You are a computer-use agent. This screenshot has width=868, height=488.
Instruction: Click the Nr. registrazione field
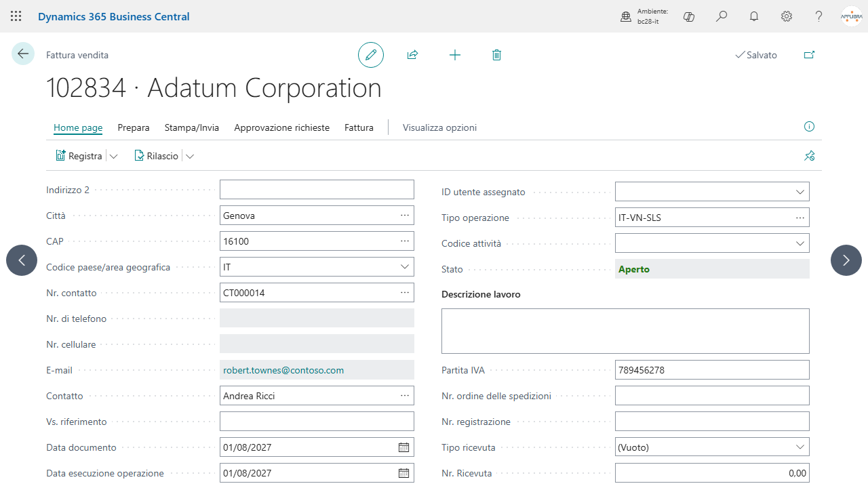click(x=712, y=422)
